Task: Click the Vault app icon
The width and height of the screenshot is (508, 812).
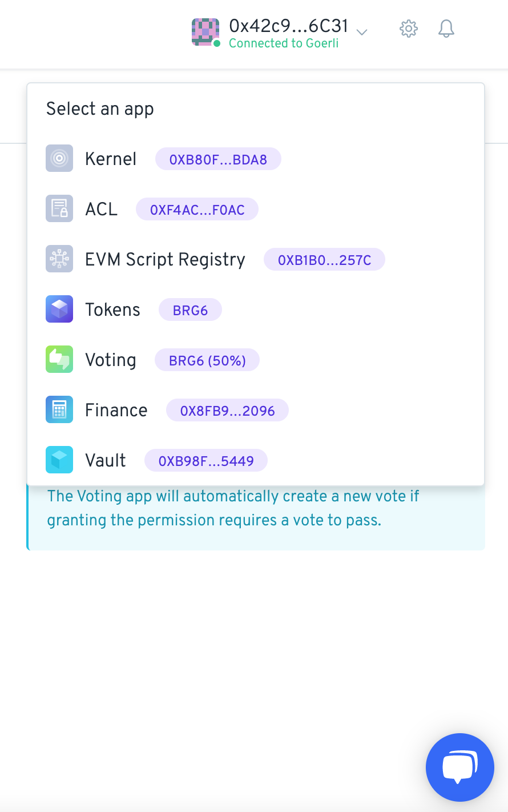Action: point(59,460)
